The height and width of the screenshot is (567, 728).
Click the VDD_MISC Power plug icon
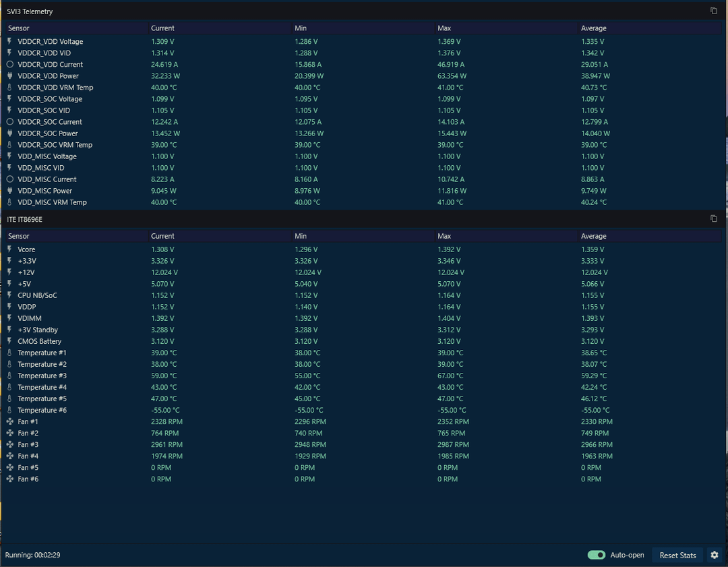point(9,191)
